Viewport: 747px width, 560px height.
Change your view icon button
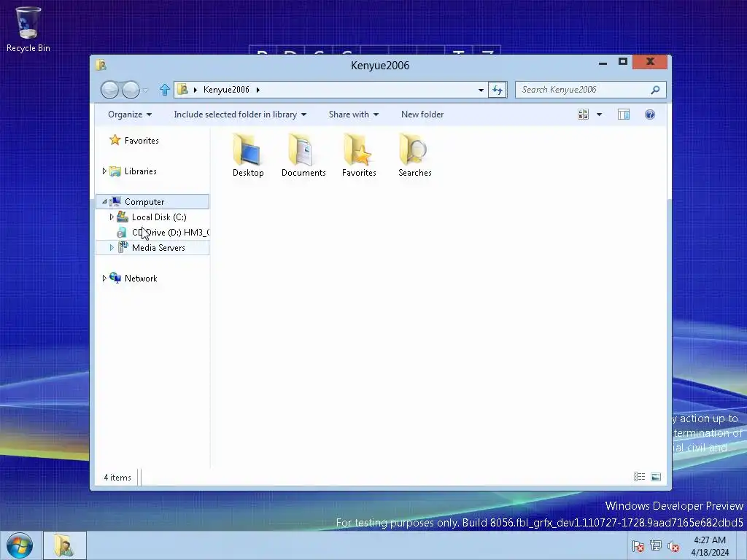(583, 114)
